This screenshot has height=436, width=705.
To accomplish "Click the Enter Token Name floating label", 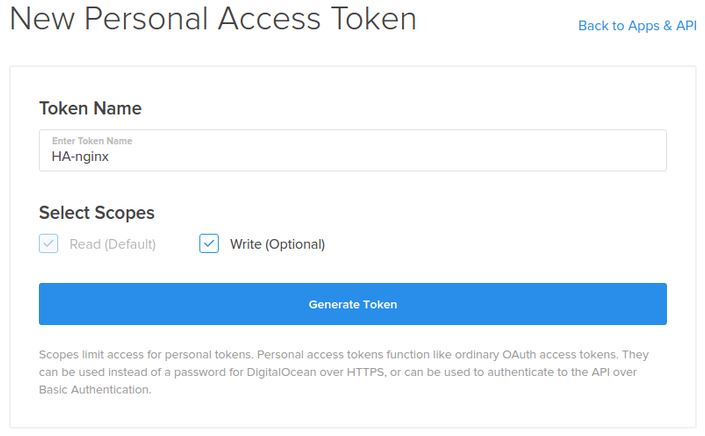I will click(x=92, y=141).
